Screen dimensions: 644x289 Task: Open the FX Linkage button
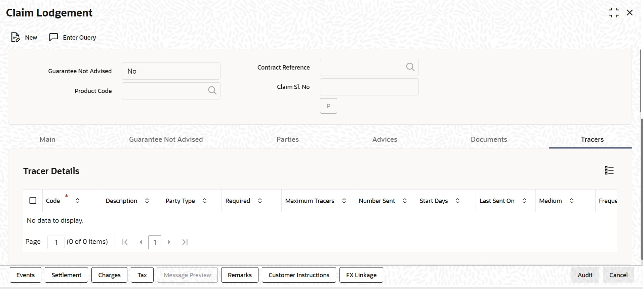tap(361, 275)
